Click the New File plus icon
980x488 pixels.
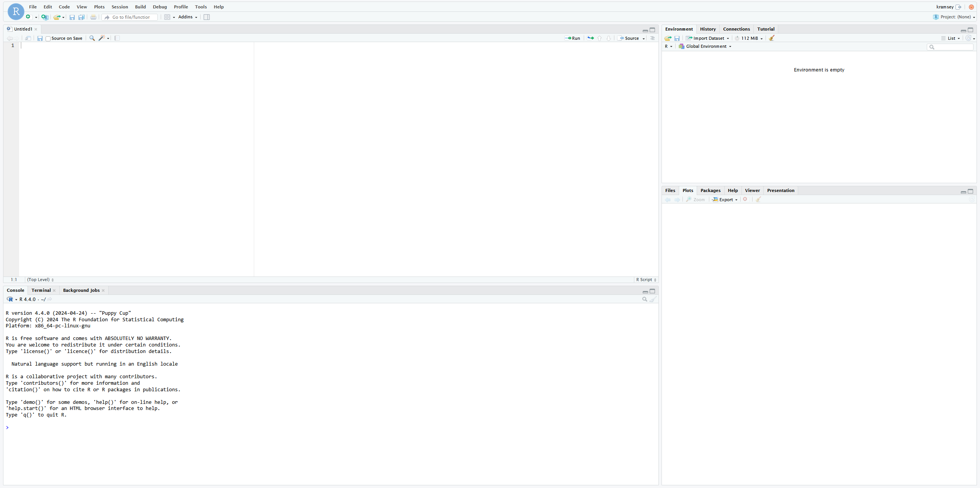(28, 17)
